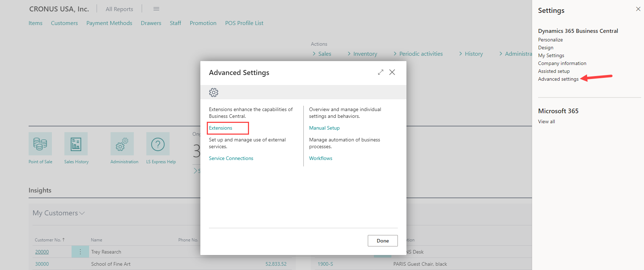
Task: Expand the History actions group
Action: 471,54
